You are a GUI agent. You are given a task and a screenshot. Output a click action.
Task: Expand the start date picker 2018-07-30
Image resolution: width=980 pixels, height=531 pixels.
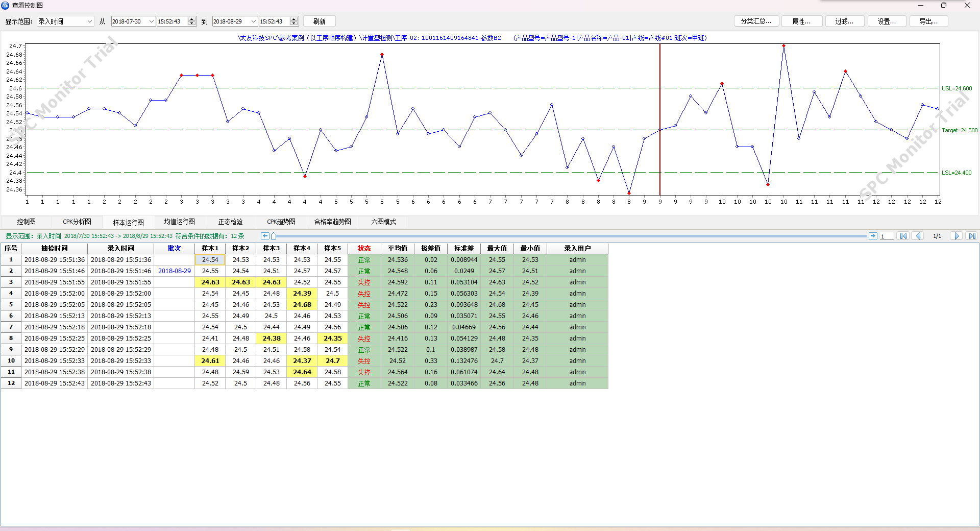[x=152, y=21]
